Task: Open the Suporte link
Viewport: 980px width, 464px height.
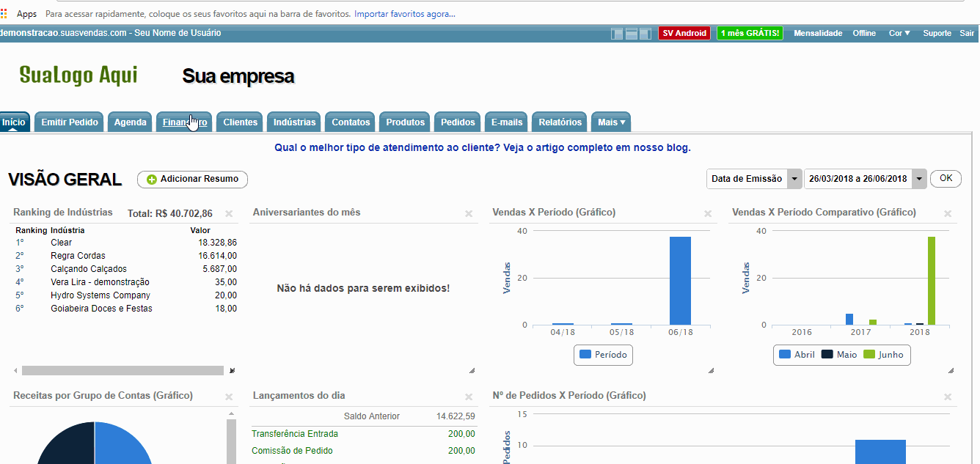Action: [937, 33]
